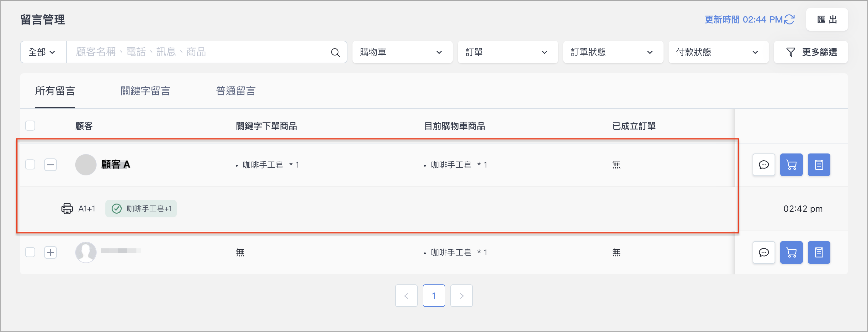The width and height of the screenshot is (868, 332).
Task: Switch to the 普通留言 tab
Action: click(236, 91)
